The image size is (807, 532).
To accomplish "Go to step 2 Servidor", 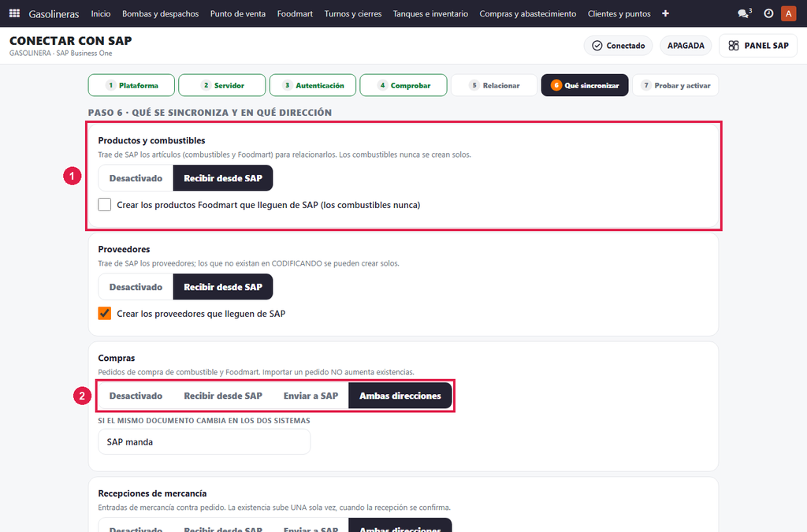I will tap(221, 85).
